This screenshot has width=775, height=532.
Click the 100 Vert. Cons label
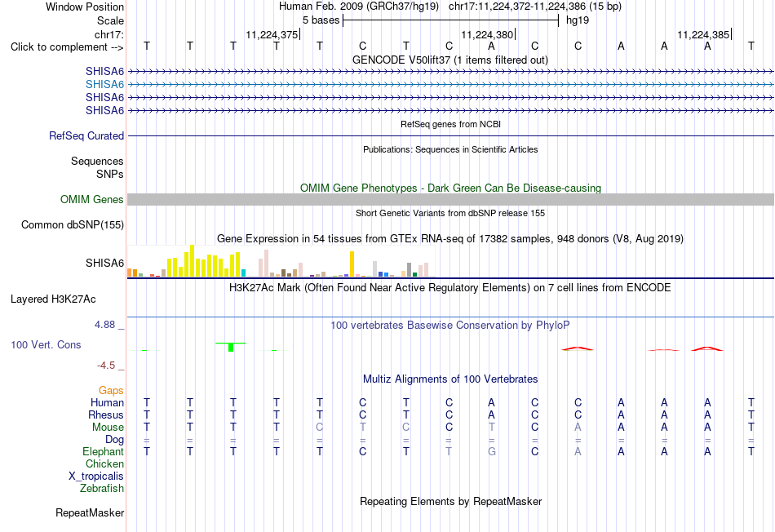click(x=46, y=344)
